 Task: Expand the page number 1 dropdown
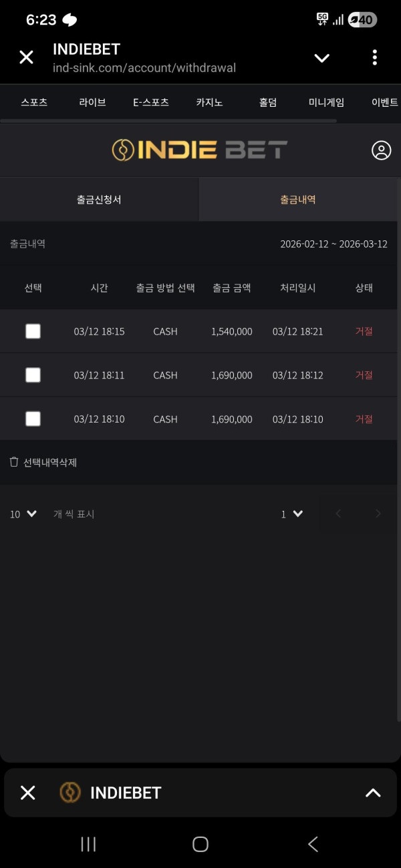click(x=292, y=514)
